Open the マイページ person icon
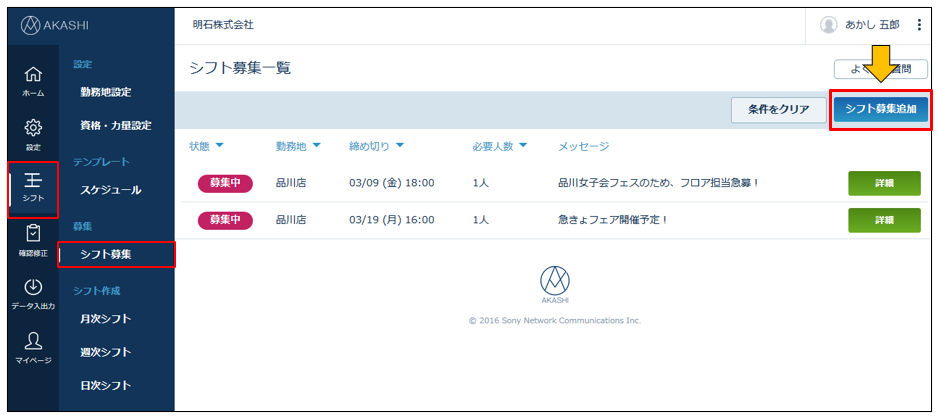Screen dimensions: 938x419 point(33,345)
